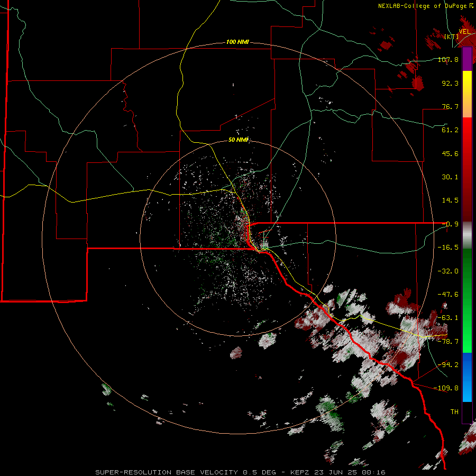Click the TH legend label

click(x=454, y=412)
